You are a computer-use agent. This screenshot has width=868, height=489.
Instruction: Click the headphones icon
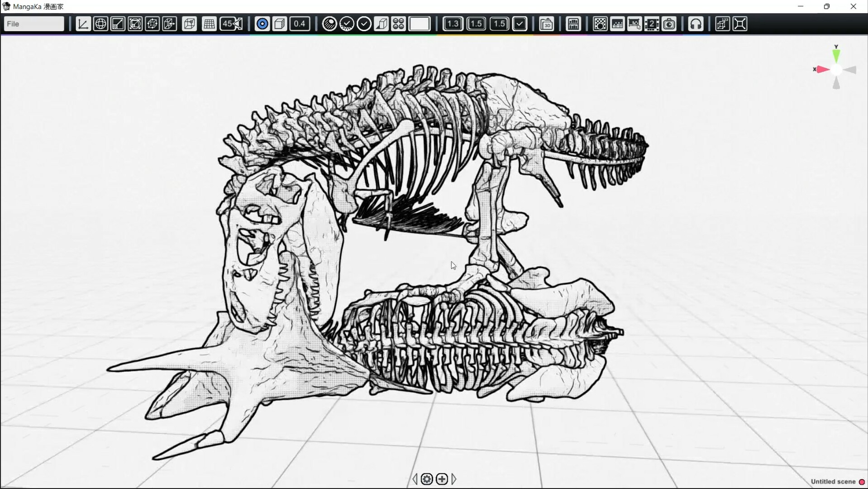[x=696, y=24]
